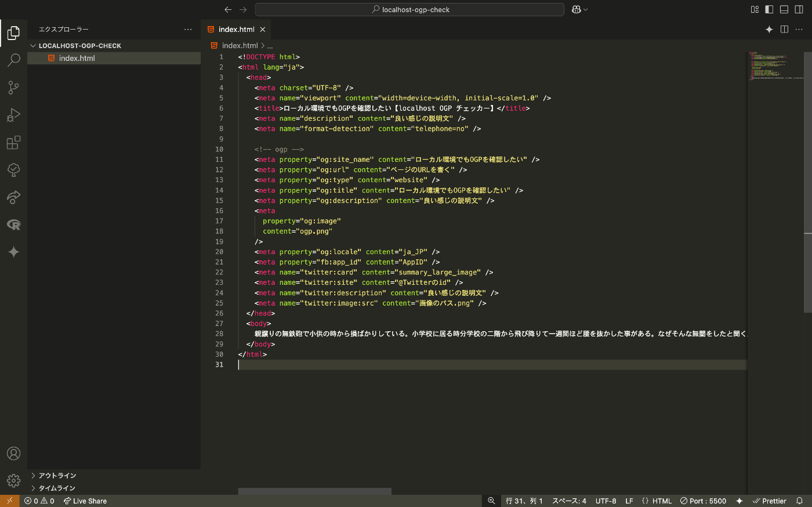Open the Run and Debug view
This screenshot has height=507, width=812.
pyautogui.click(x=13, y=115)
